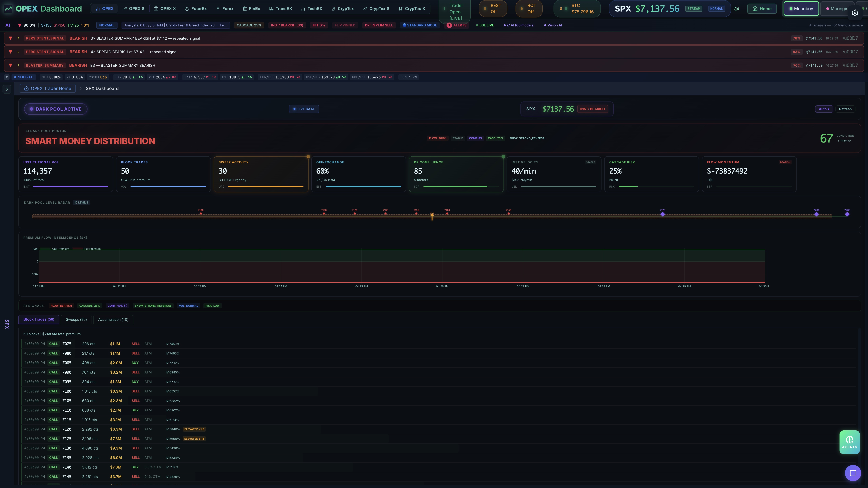868x488 pixels.
Task: Toggle the LIVE DATA badge
Action: click(304, 109)
